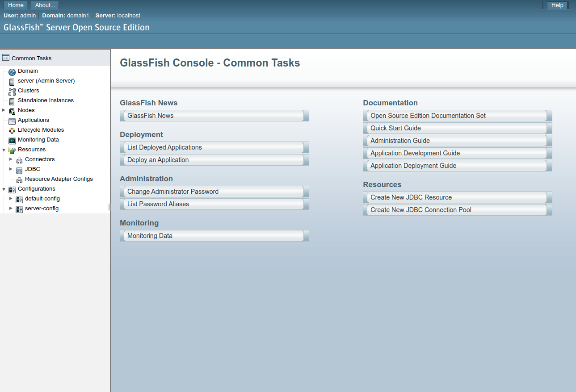Expand the Connectors tree node
Screen dimensions: 576x392
click(11, 159)
